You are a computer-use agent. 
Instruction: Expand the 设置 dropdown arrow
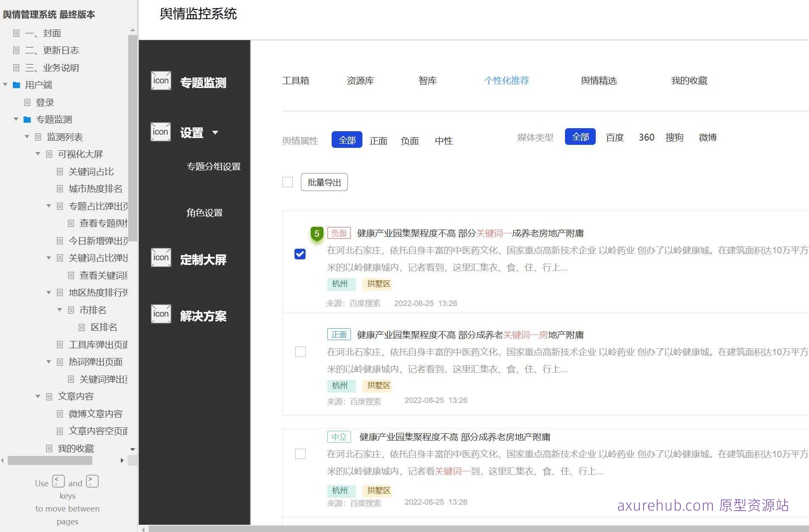[x=216, y=133]
